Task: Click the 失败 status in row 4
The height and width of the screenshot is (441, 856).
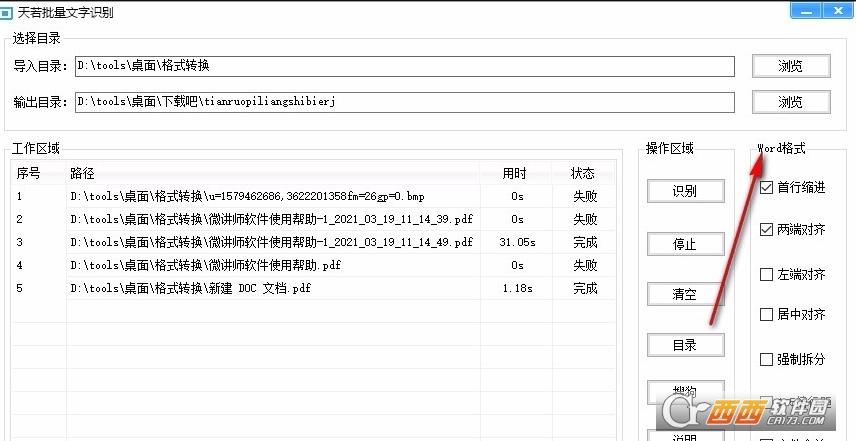Action: [585, 265]
